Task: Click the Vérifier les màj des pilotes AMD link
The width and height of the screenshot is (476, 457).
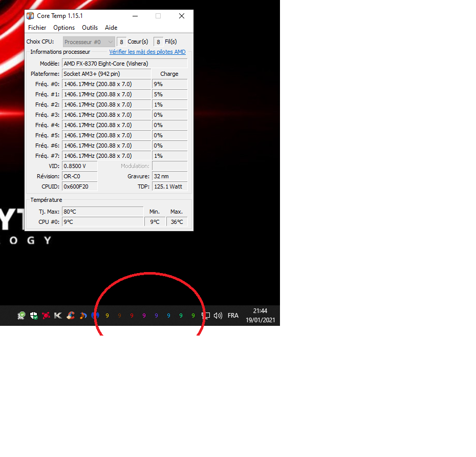Action: [147, 52]
